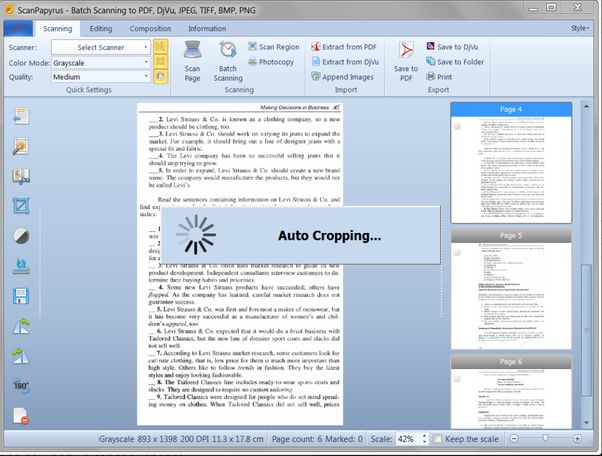The width and height of the screenshot is (602, 456).
Task: Click the rescan icon above the save icon
Action: point(21,266)
